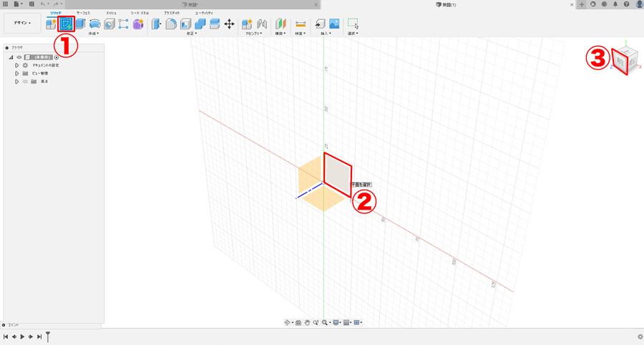Open the 作成 dropdown menu
The height and width of the screenshot is (345, 644).
coord(94,34)
